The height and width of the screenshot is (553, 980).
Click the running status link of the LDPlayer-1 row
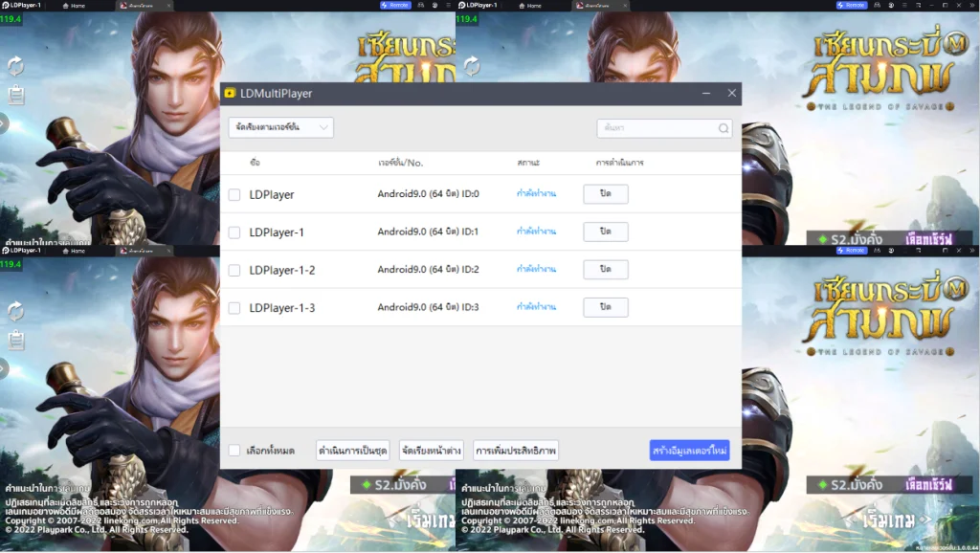point(536,232)
